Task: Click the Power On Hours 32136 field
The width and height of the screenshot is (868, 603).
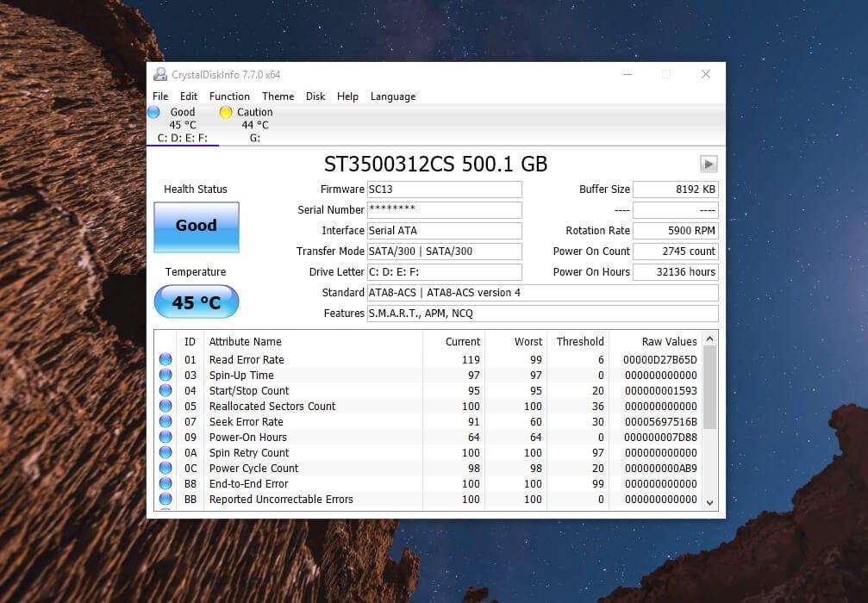Action: (x=676, y=271)
